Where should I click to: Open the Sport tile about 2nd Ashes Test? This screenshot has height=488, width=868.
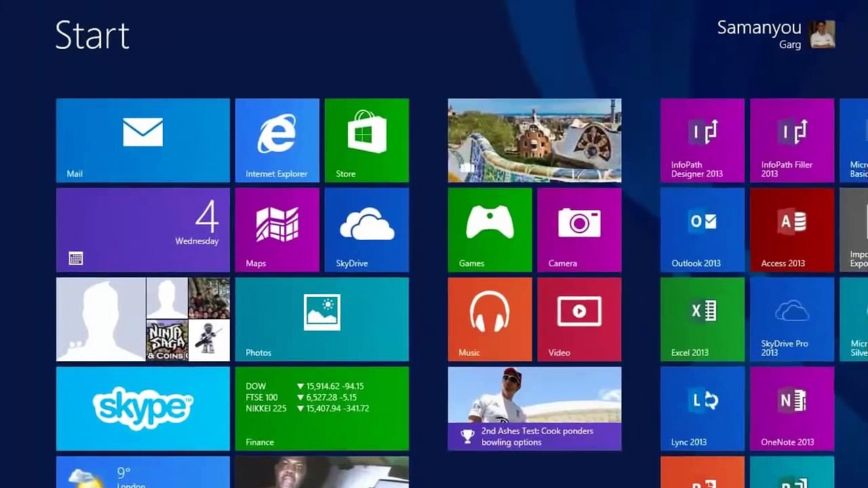point(535,409)
